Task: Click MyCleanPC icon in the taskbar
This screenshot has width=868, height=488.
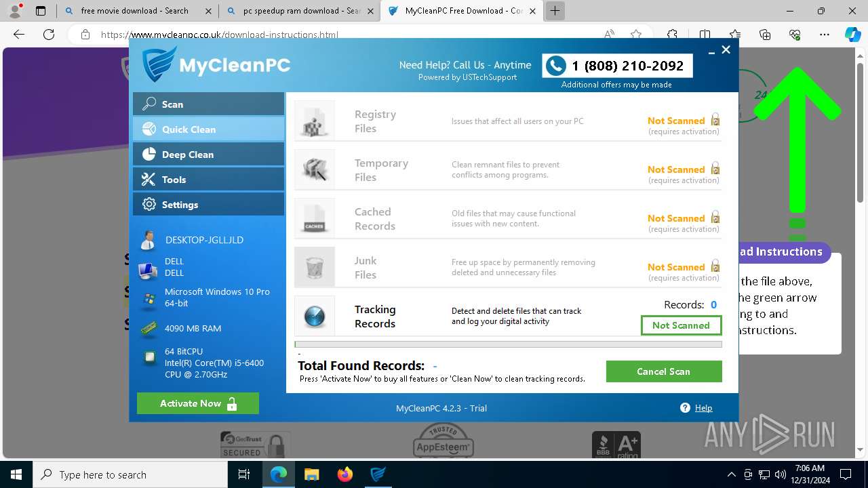Action: coord(378,474)
